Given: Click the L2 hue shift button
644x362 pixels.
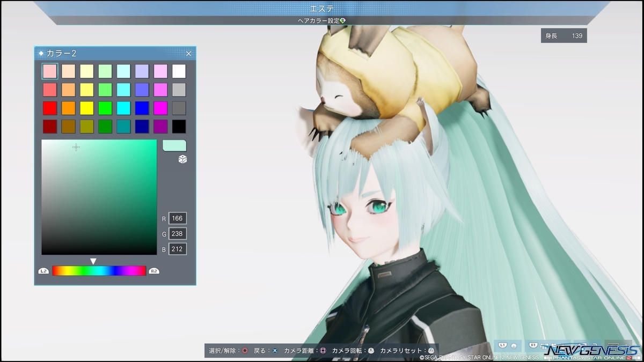Looking at the screenshot, I should point(44,271).
